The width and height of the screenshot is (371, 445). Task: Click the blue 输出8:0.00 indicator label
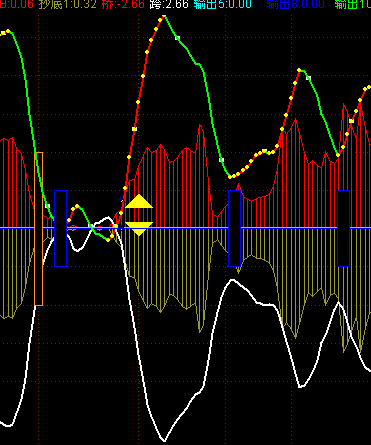click(x=295, y=4)
